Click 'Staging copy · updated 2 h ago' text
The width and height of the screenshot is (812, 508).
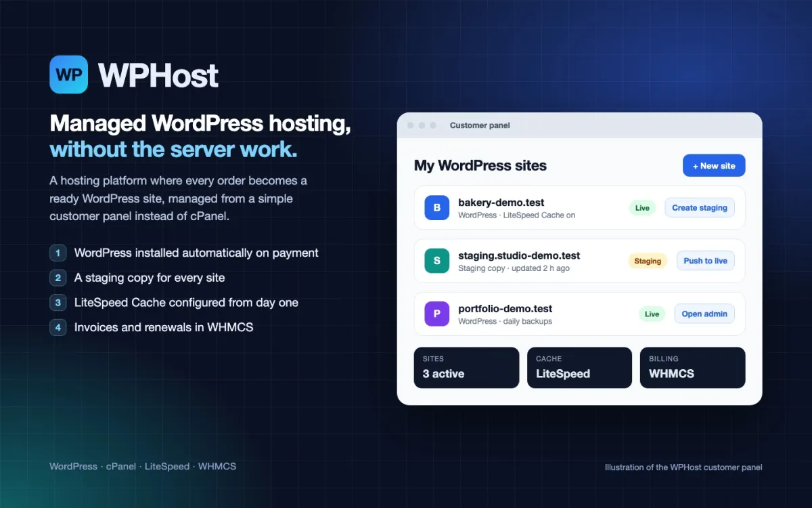point(514,268)
